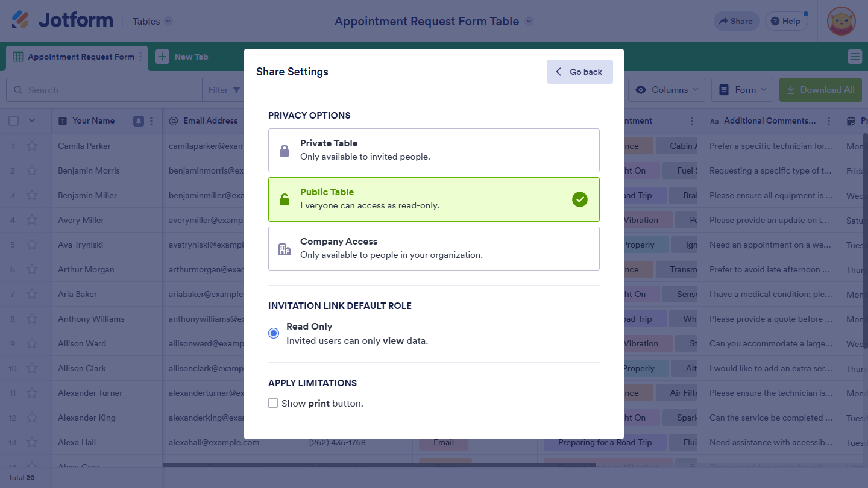
Task: Tick the select-all rows checkbox
Action: pyautogui.click(x=13, y=121)
